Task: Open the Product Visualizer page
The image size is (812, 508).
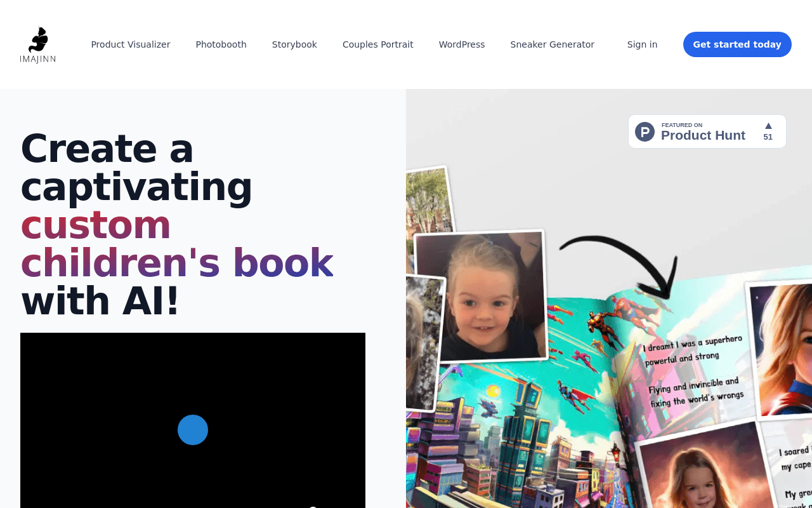Action: point(131,44)
